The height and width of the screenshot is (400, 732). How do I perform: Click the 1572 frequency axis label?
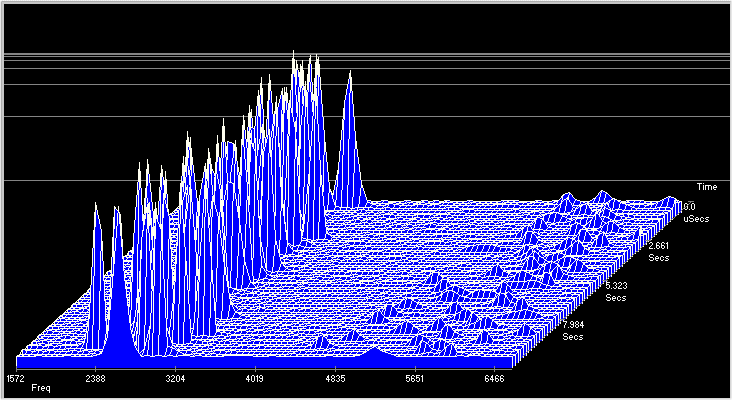[15, 379]
